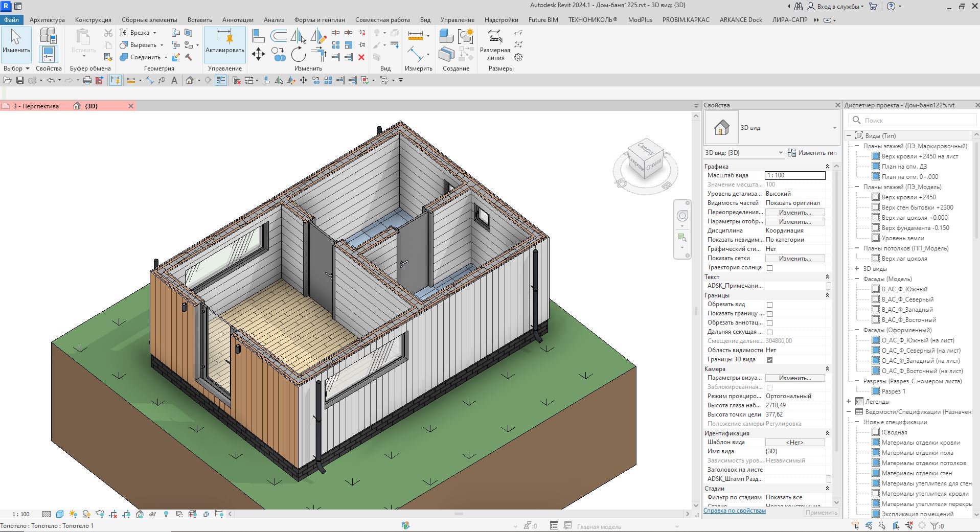The height and width of the screenshot is (532, 980).
Task: Open the Properties help link
Action: click(734, 511)
